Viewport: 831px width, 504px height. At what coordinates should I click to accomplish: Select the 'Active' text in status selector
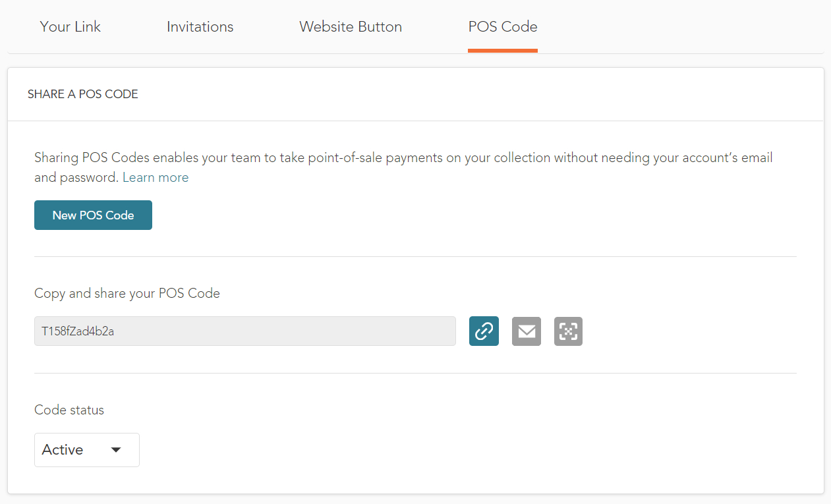click(x=63, y=450)
